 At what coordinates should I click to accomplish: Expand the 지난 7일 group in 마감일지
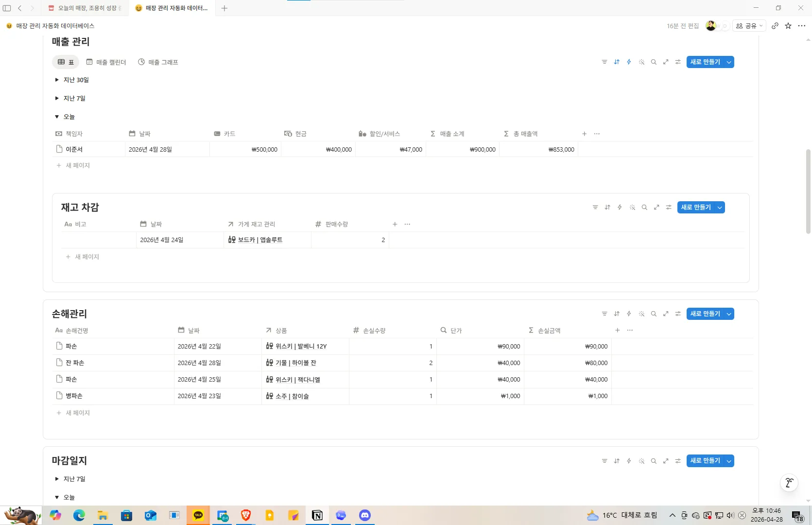coord(57,479)
